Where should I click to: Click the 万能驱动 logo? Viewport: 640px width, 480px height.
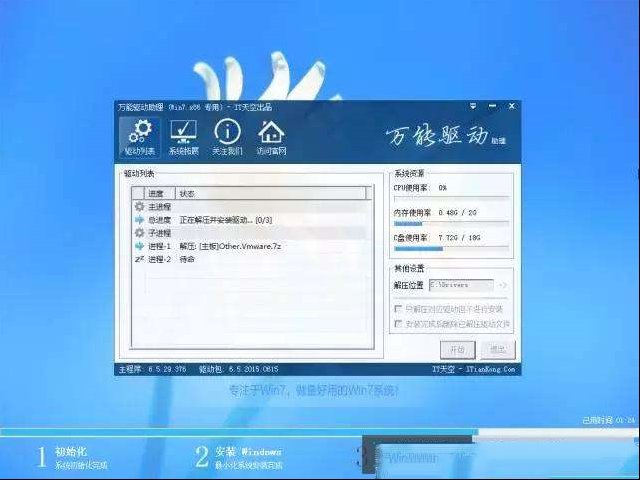click(445, 136)
